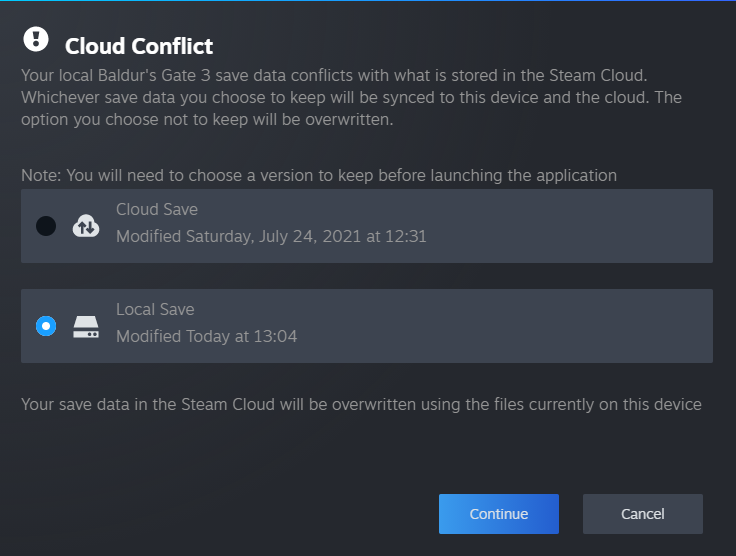Viewport: 736px width, 556px height.
Task: Click the "Local Save" option label
Action: (x=155, y=310)
